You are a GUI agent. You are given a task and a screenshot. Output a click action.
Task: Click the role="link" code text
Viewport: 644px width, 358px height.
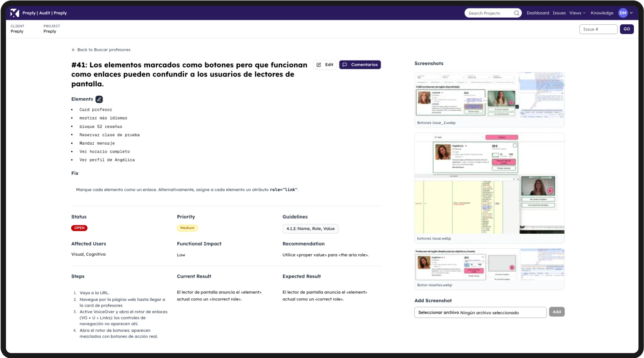click(284, 189)
